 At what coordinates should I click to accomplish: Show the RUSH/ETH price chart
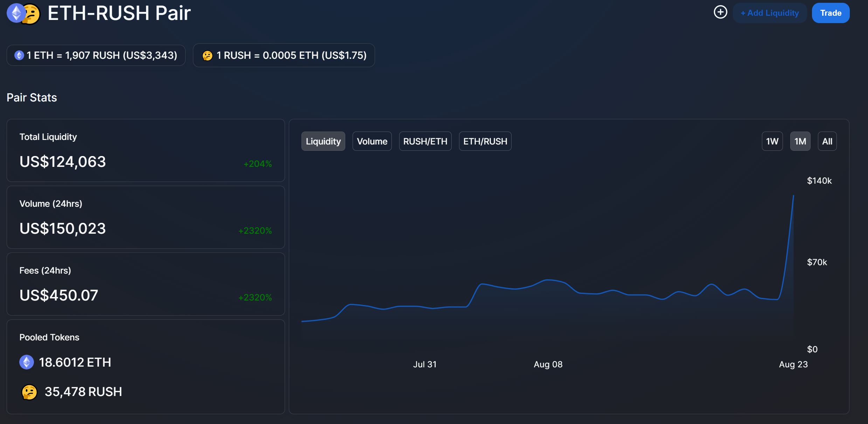425,141
